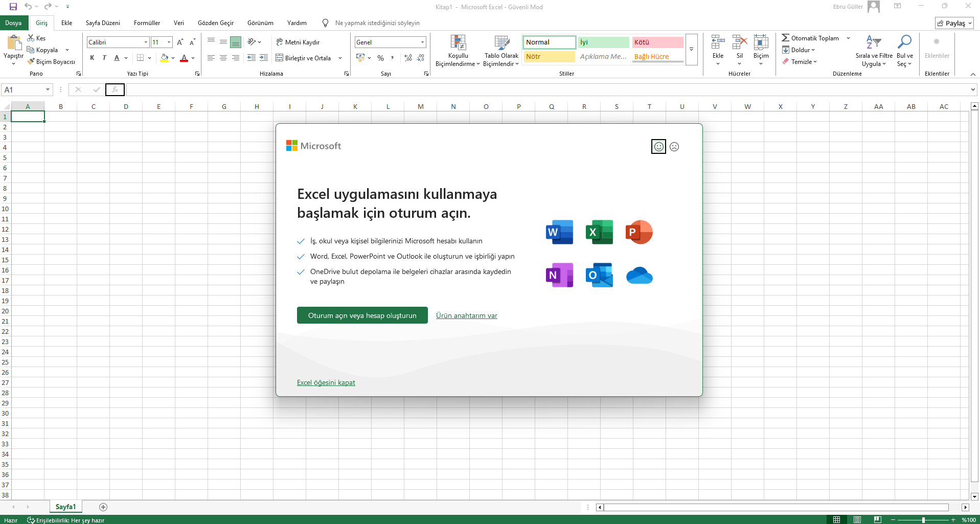Image resolution: width=980 pixels, height=524 pixels.
Task: Click the percent style icon
Action: tap(380, 58)
